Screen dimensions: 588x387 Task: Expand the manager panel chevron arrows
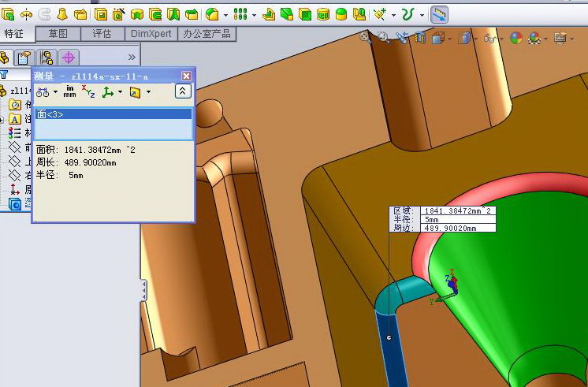[x=132, y=57]
